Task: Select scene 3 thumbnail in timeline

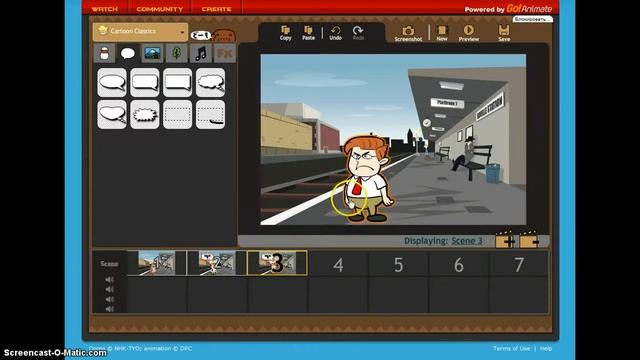Action: [x=277, y=263]
